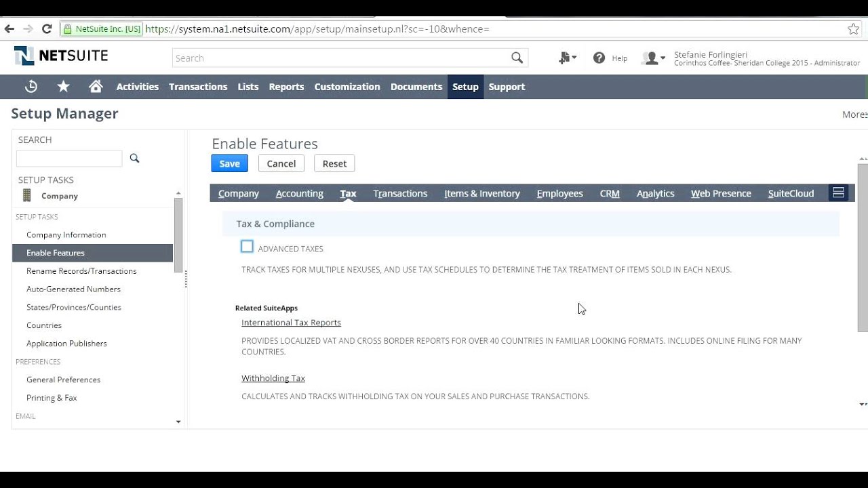Open the Activities menu

click(138, 87)
